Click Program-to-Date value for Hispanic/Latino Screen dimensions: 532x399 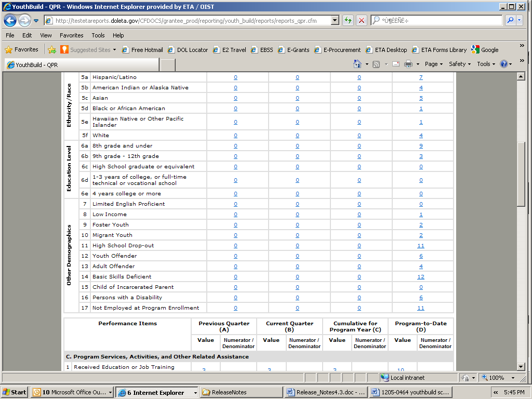click(x=421, y=77)
